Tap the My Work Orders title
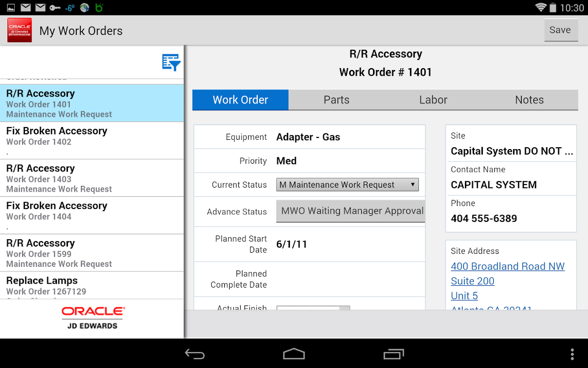 click(81, 31)
